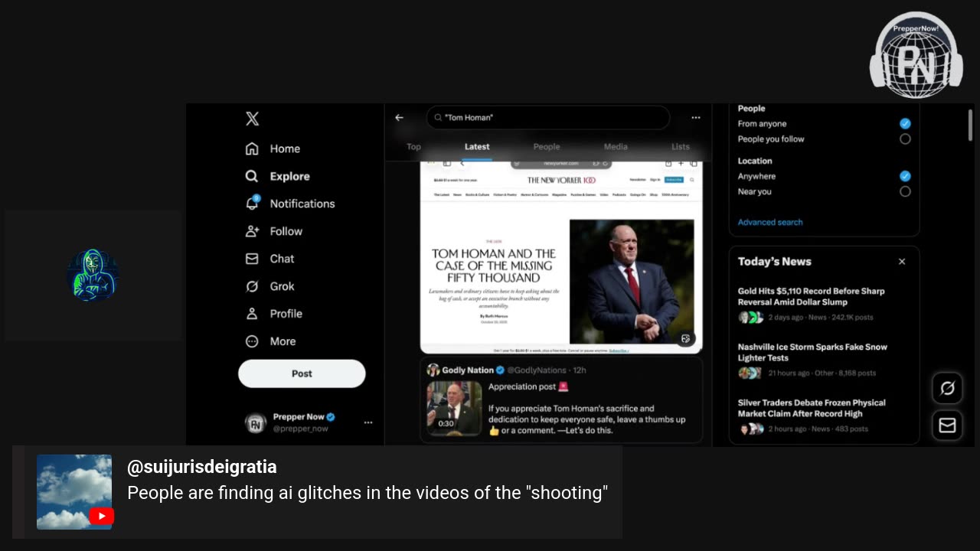
Task: Switch to the Latest tab
Action: tap(477, 147)
